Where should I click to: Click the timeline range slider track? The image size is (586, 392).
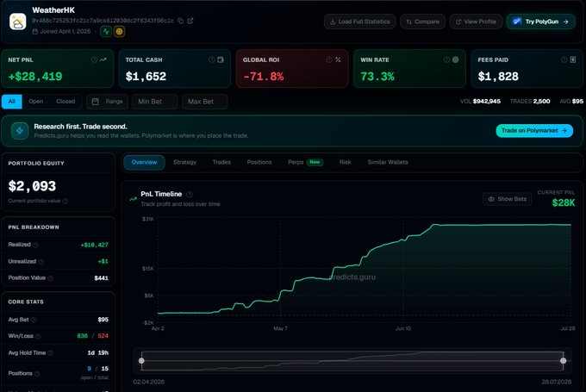[x=352, y=361]
